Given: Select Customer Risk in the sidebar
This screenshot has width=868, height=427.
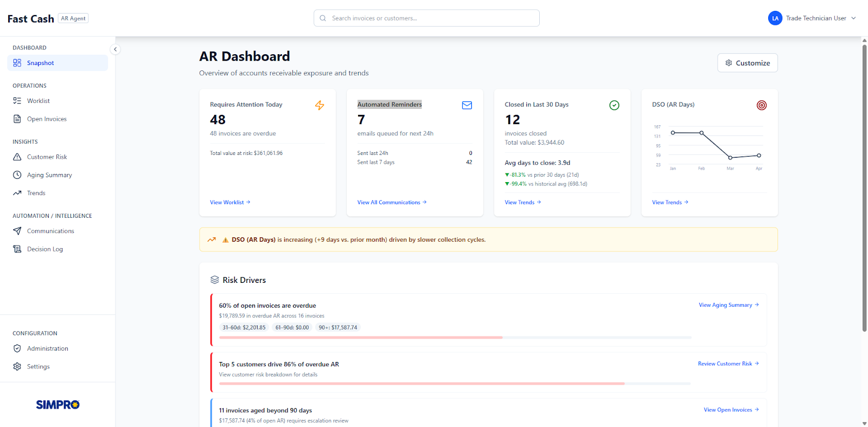Looking at the screenshot, I should (x=58, y=157).
